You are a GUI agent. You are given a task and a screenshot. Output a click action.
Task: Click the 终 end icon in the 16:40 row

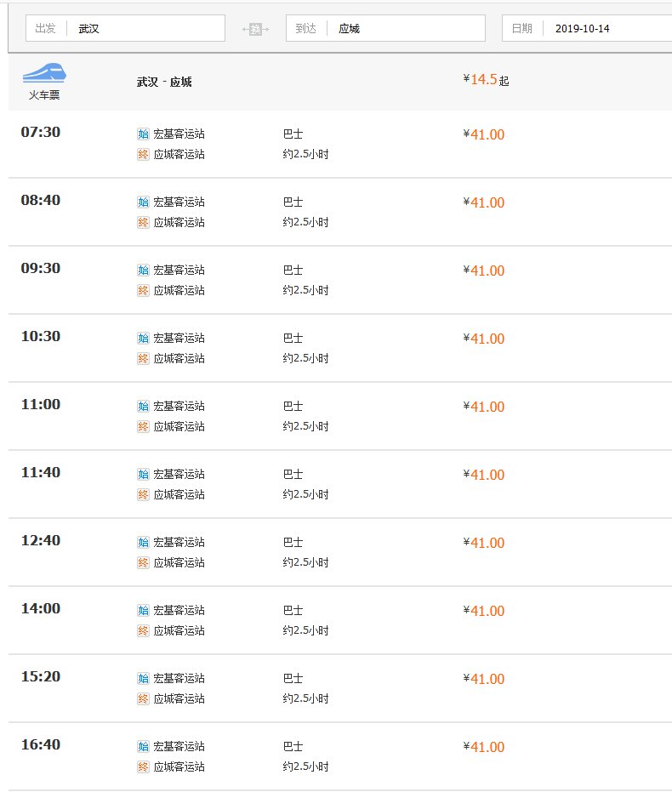(x=143, y=767)
